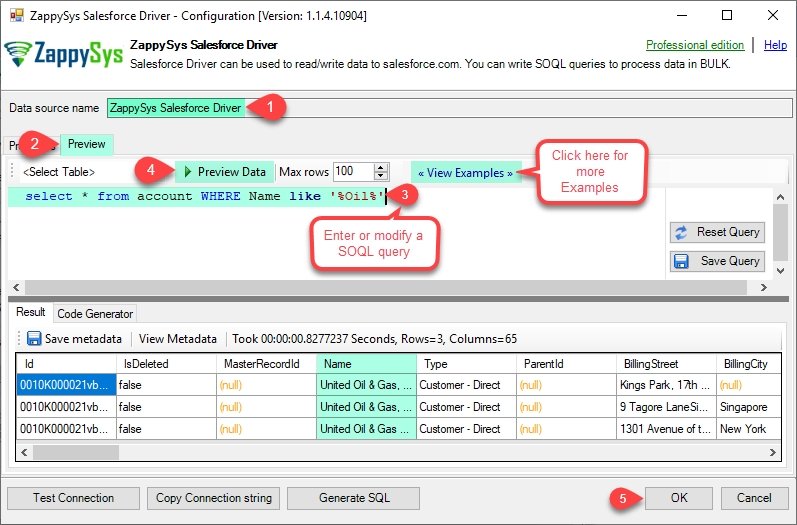
Task: Click the 9 Tagore Lane street cell
Action: (x=666, y=407)
